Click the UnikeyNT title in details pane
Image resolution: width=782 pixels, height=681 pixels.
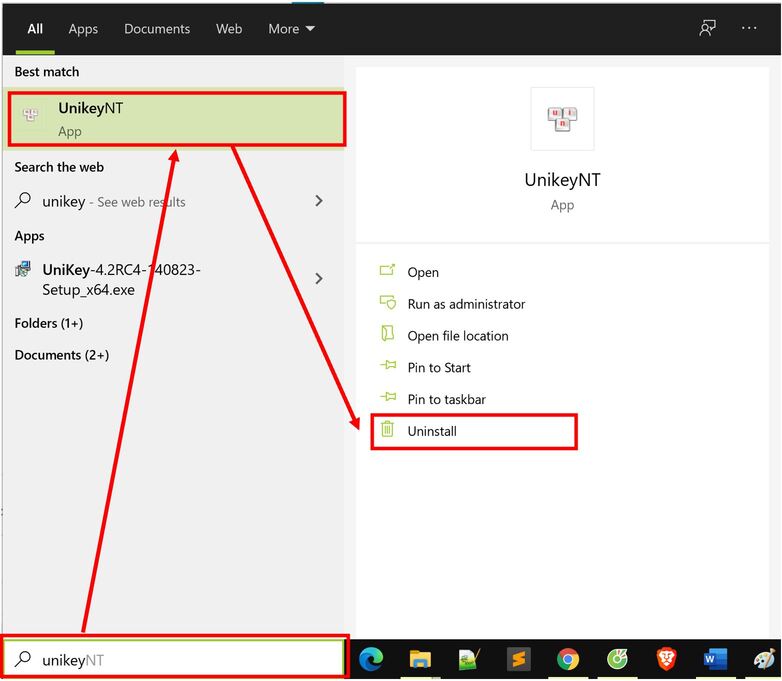pos(562,180)
